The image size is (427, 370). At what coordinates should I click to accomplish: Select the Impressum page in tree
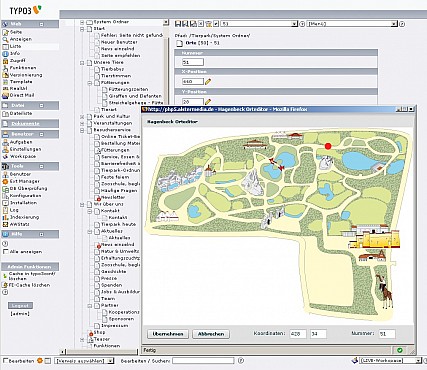pyautogui.click(x=114, y=326)
